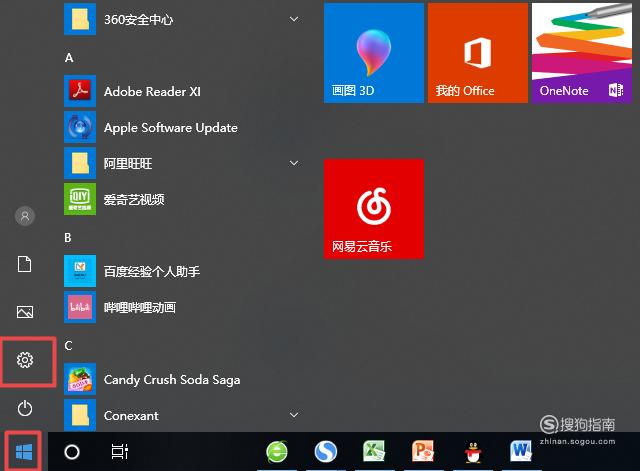Select 360安全中心 text label
The image size is (640, 471).
click(138, 20)
